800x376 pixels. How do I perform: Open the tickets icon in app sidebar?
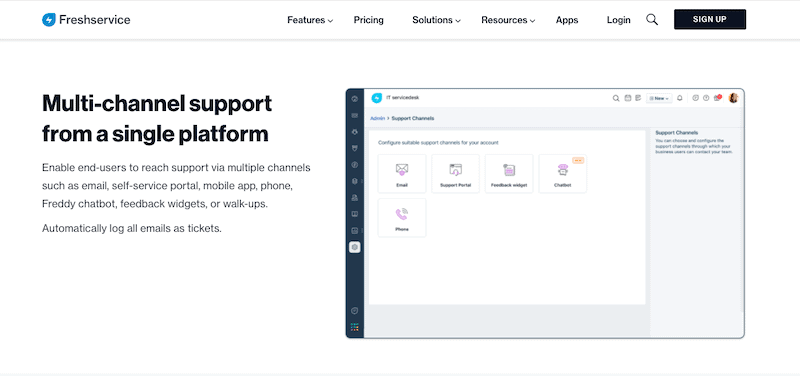point(355,116)
